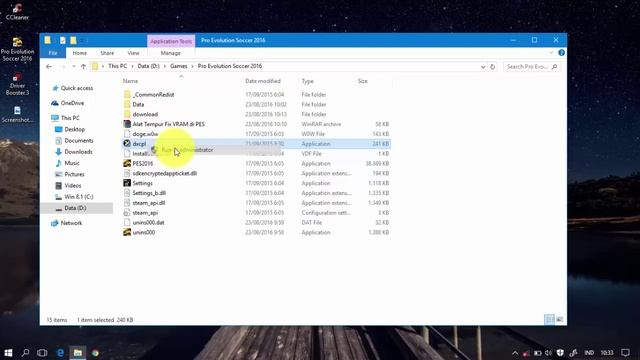
Task: Switch to Details view layout
Action: point(549,320)
